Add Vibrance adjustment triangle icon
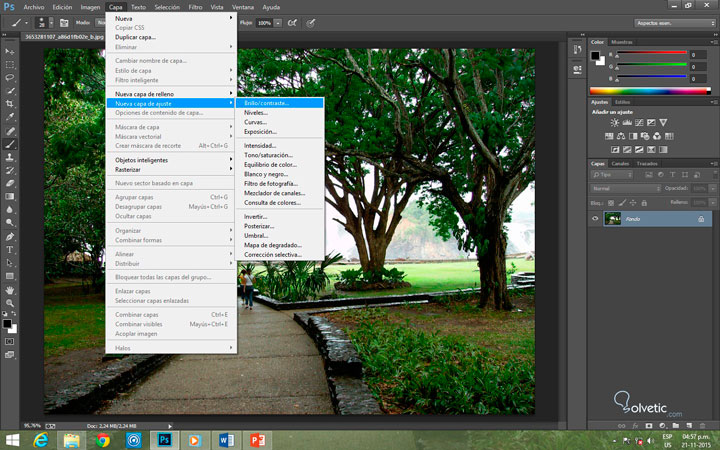 (663, 123)
